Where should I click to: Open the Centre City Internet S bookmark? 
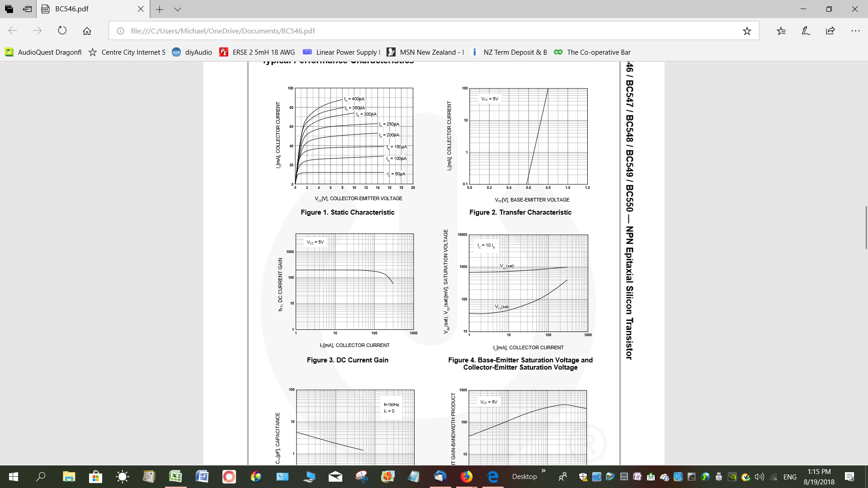pos(127,52)
